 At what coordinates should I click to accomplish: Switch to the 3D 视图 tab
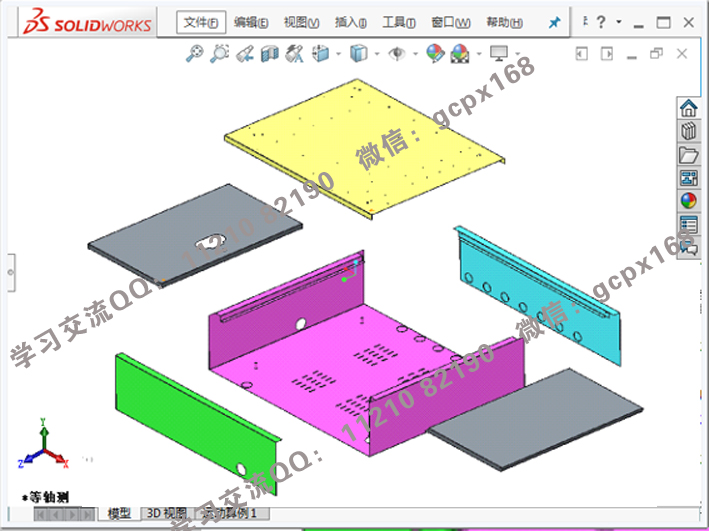click(x=166, y=513)
